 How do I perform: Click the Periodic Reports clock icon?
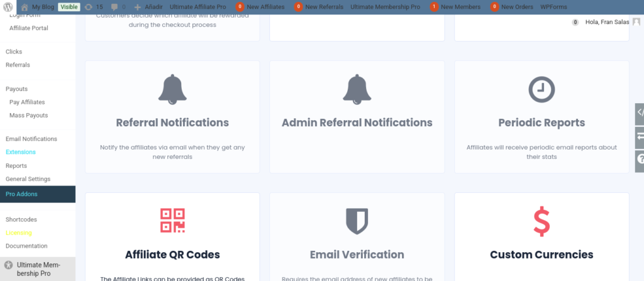pyautogui.click(x=541, y=89)
